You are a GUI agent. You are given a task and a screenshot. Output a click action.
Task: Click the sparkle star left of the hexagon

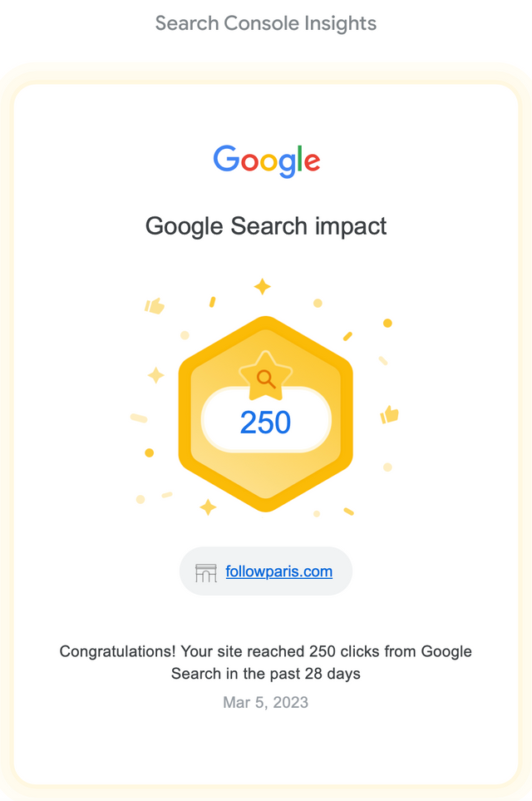(155, 375)
